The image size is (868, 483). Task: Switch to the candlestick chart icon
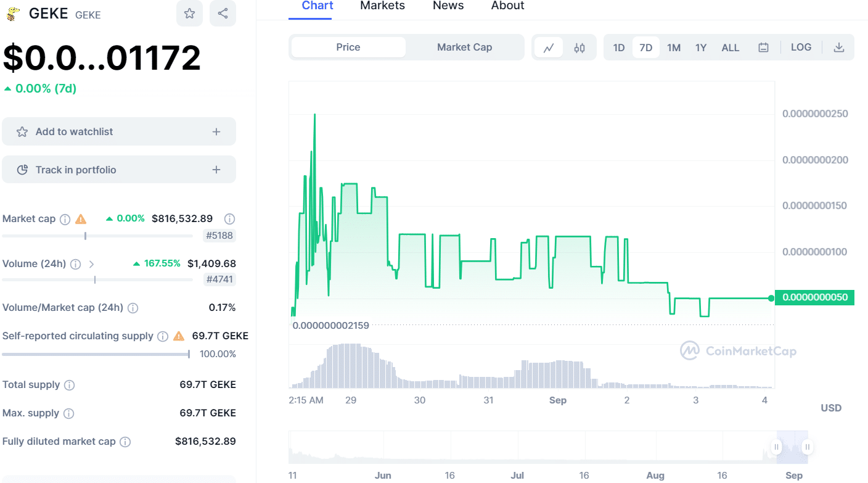[579, 47]
